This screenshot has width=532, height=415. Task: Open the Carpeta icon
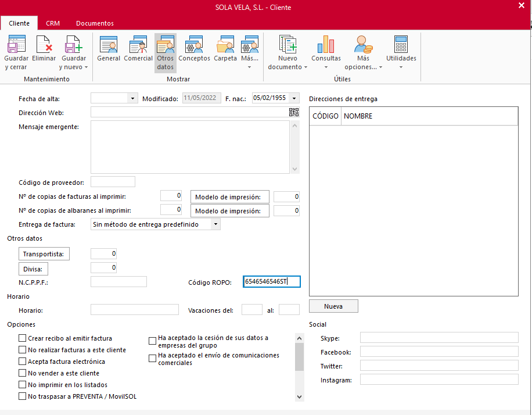225,44
